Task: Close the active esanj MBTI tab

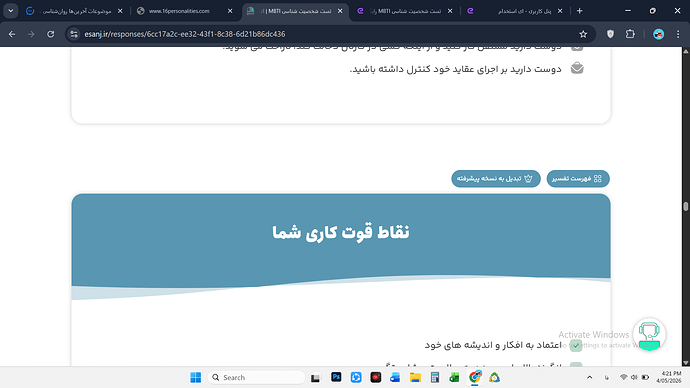Action: point(340,11)
